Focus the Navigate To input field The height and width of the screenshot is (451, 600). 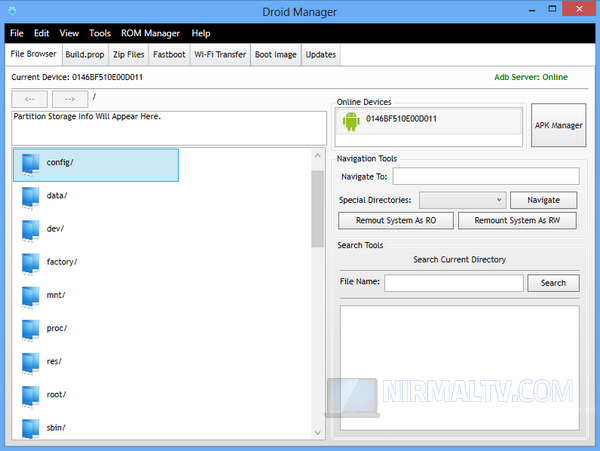[x=486, y=176]
